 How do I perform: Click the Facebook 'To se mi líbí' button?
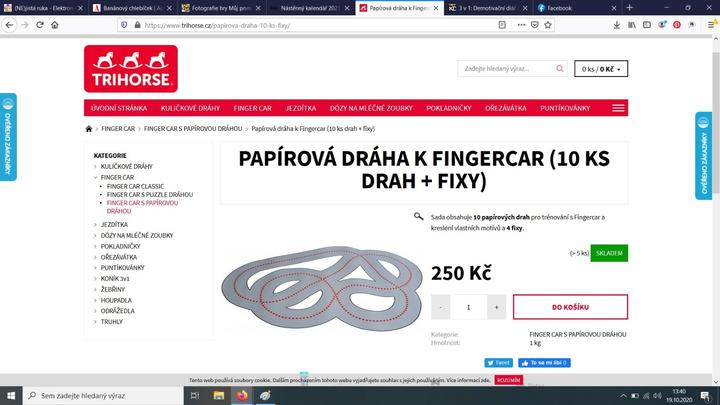pos(543,363)
